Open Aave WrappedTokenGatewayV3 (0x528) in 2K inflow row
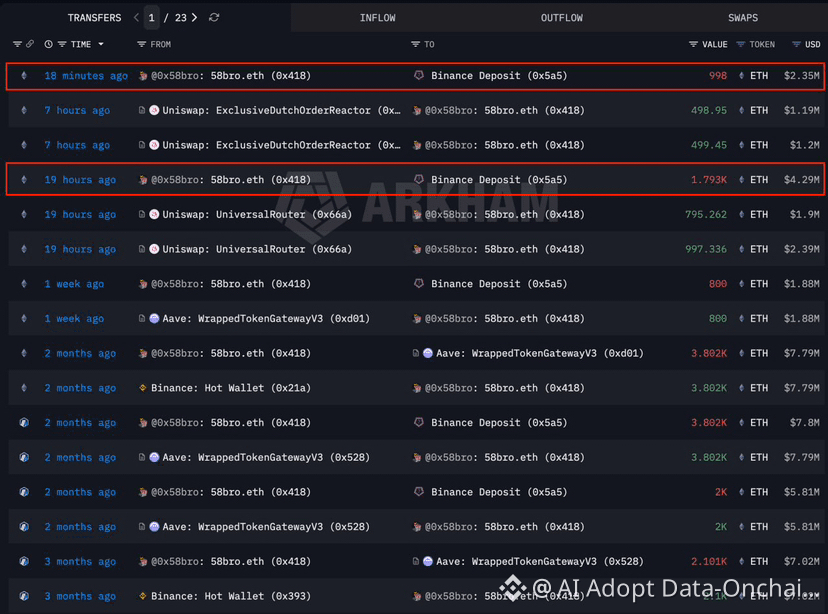Viewport: 828px width, 614px height. click(x=266, y=527)
